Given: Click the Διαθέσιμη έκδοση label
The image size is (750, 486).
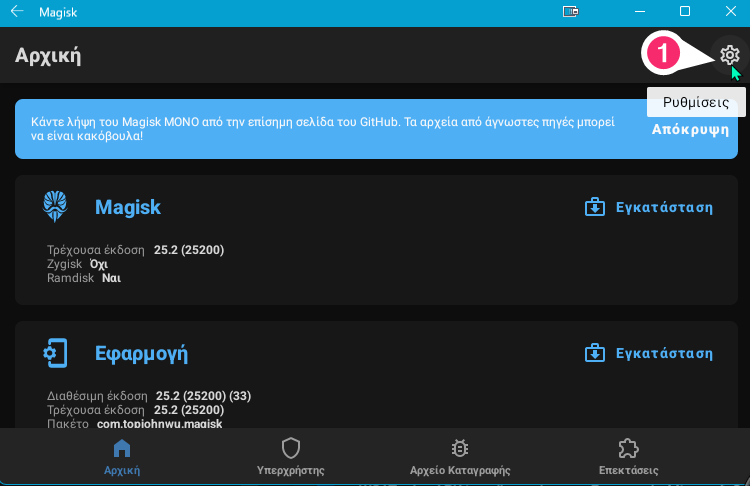Looking at the screenshot, I should point(97,396).
